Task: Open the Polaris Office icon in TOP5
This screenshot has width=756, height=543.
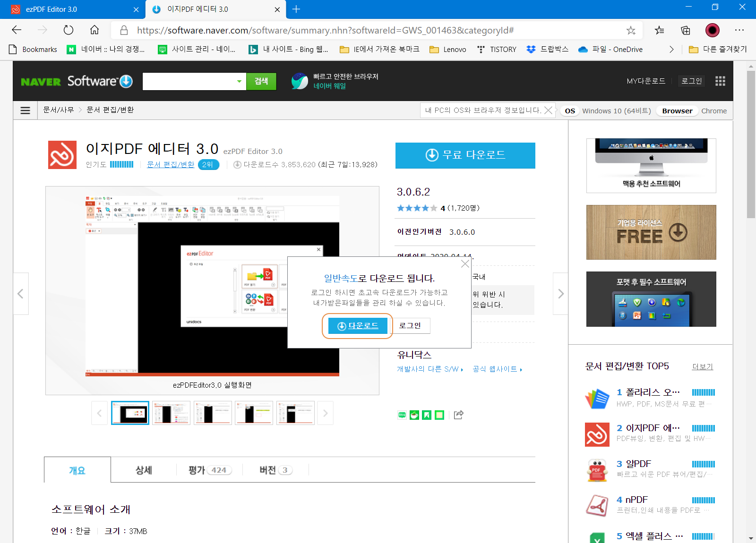Action: (x=597, y=399)
